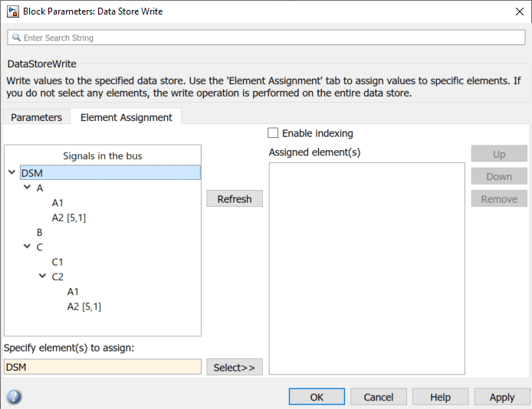The height and width of the screenshot is (409, 532).
Task: Apply the block parameter changes
Action: coord(502,397)
